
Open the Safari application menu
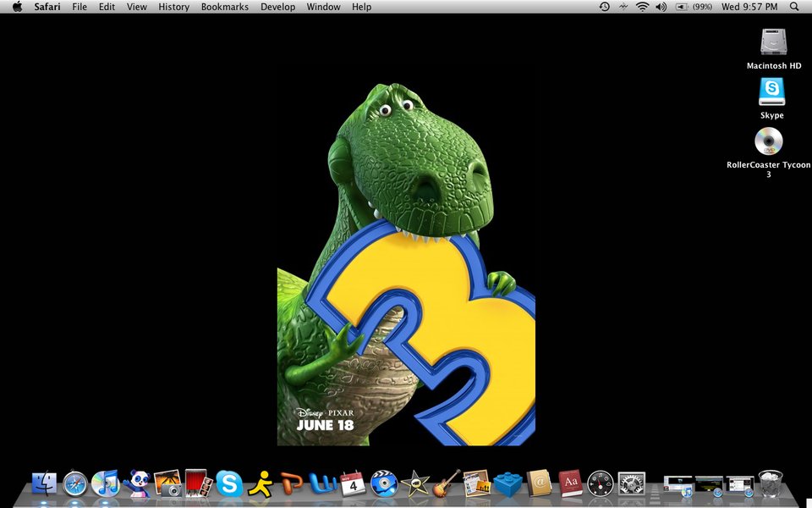47,7
